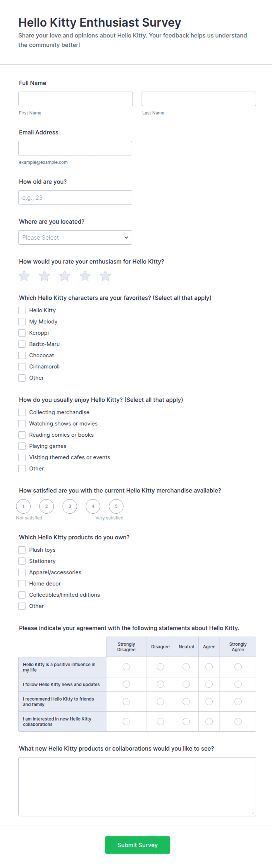The width and height of the screenshot is (272, 868).
Task: Select satisfaction level 1, Not satisfied
Action: [23, 506]
